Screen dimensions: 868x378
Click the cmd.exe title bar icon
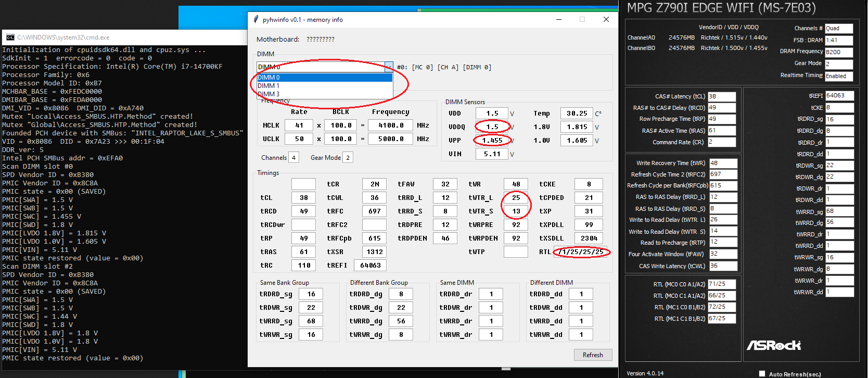pyautogui.click(x=10, y=37)
